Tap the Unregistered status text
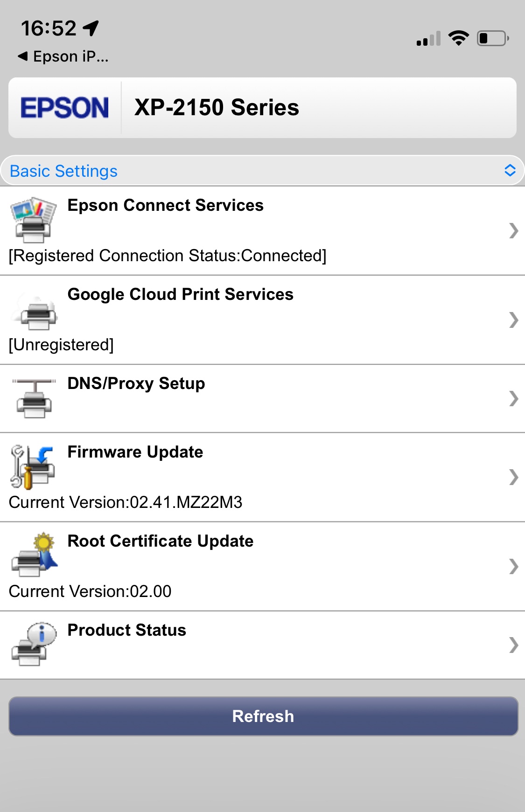 pyautogui.click(x=61, y=345)
